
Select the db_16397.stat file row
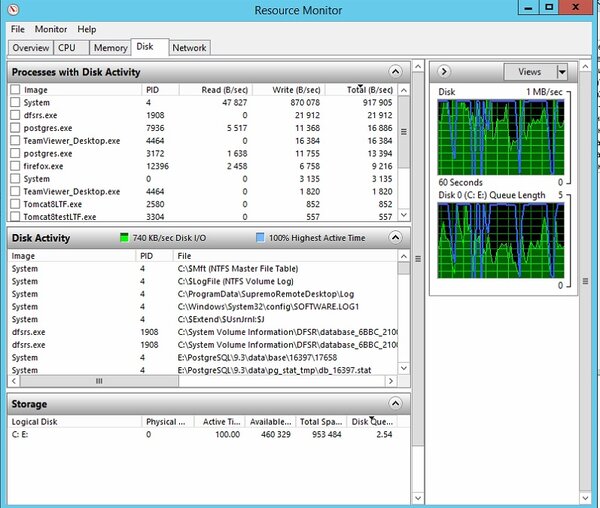pyautogui.click(x=203, y=370)
